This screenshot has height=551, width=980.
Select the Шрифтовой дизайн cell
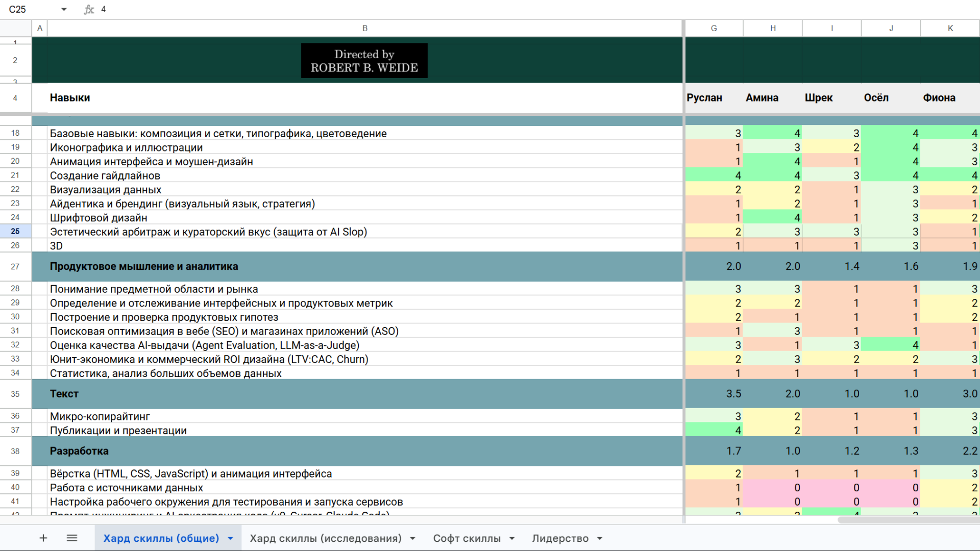pos(365,218)
